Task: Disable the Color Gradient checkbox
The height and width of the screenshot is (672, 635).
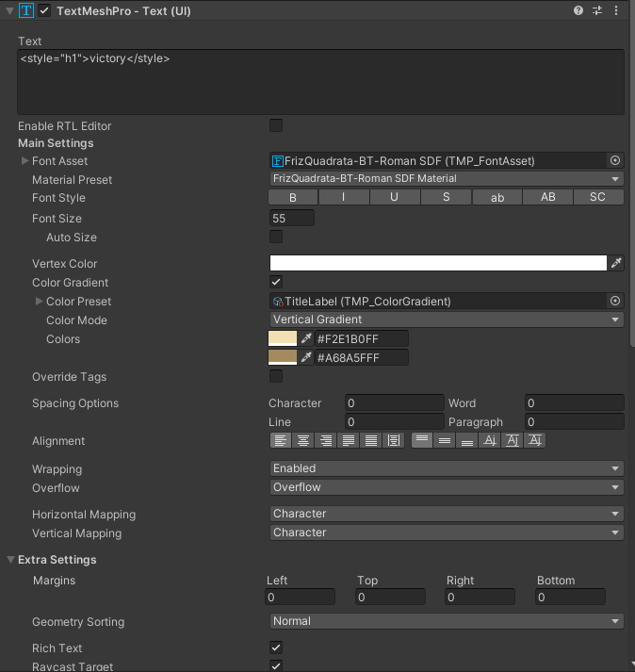Action: 276,282
